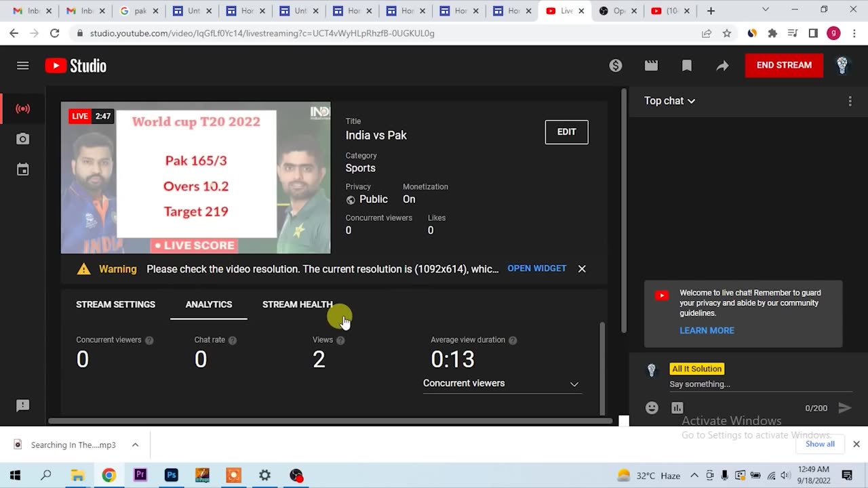The width and height of the screenshot is (868, 488).
Task: Click the Learn More chat guidelines link
Action: pyautogui.click(x=707, y=331)
